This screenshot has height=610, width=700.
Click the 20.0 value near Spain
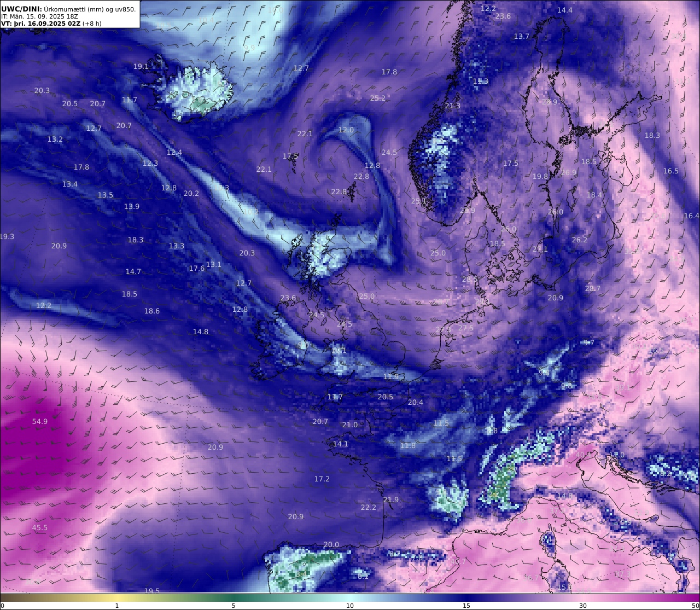[331, 544]
